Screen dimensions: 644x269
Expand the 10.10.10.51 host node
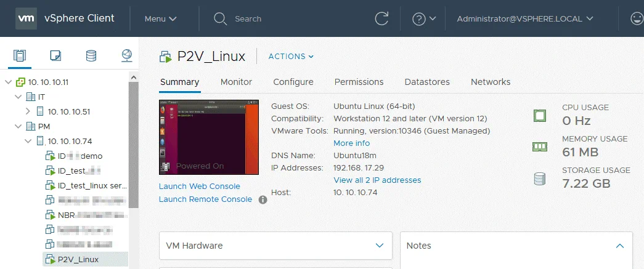click(28, 111)
